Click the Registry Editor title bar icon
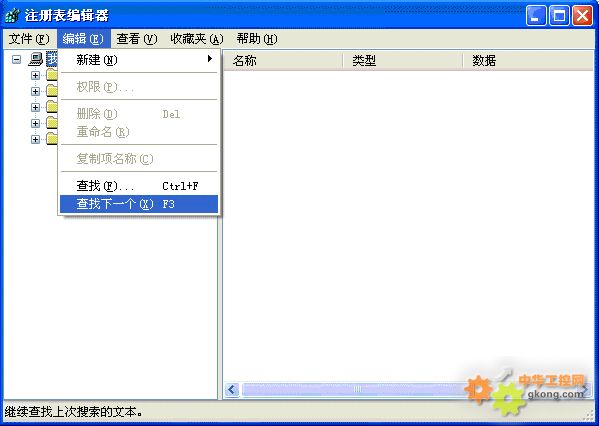 click(x=13, y=16)
